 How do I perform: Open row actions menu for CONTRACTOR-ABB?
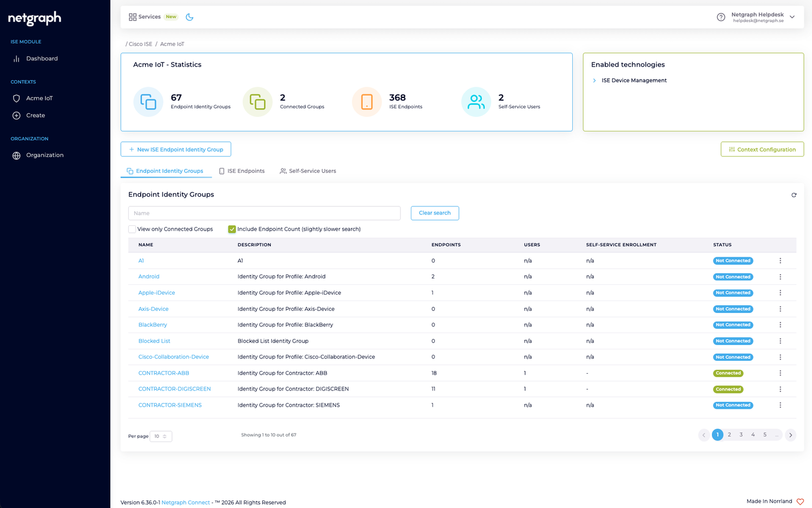(780, 373)
